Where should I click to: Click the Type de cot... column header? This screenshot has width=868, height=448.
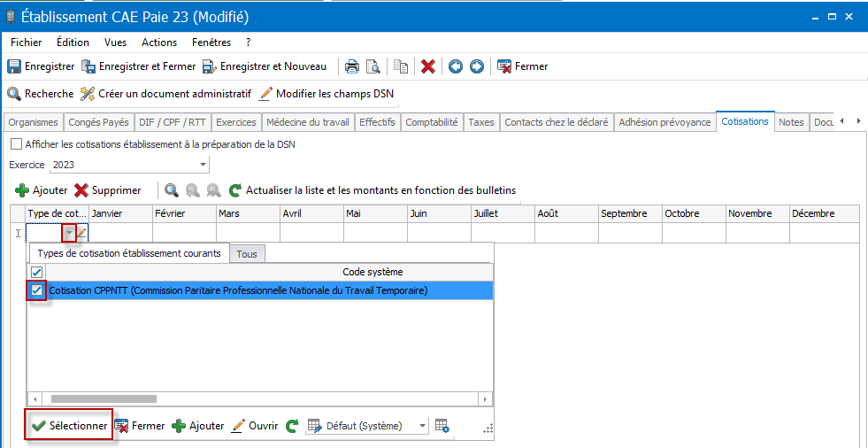tap(58, 213)
